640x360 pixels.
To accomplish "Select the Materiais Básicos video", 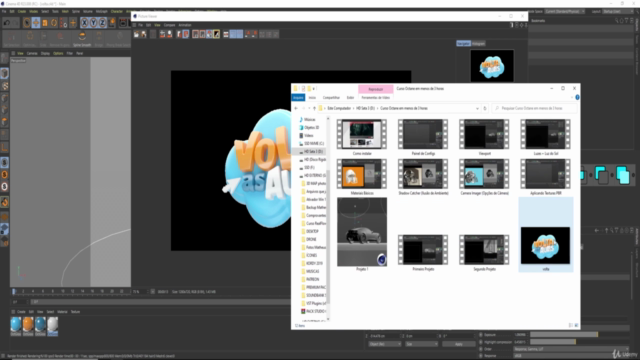I will [x=362, y=177].
